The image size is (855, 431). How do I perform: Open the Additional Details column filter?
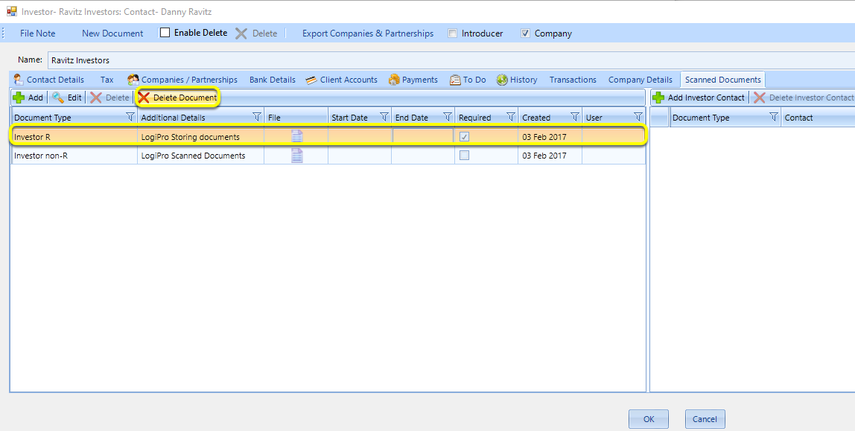click(x=257, y=117)
